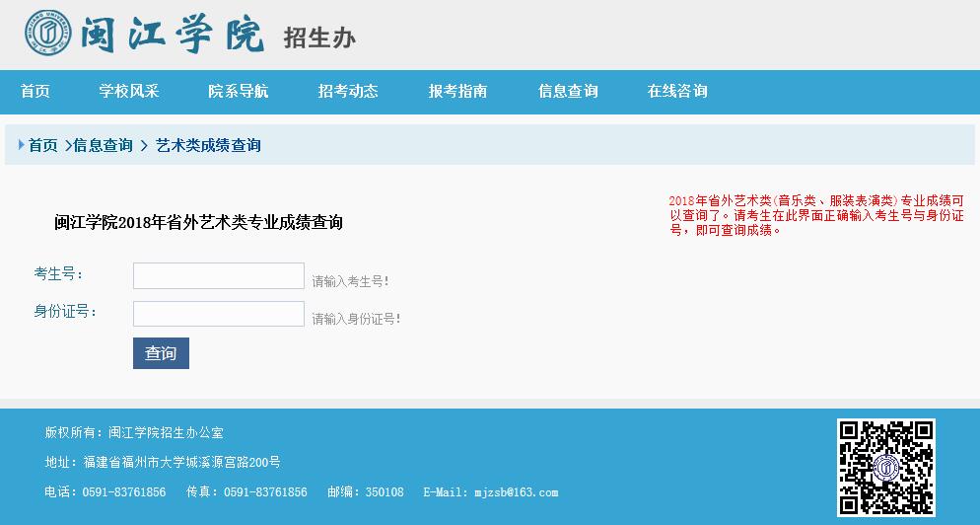Click the postal code 邮编：350108
Viewport: 980px width, 525px height.
[366, 491]
